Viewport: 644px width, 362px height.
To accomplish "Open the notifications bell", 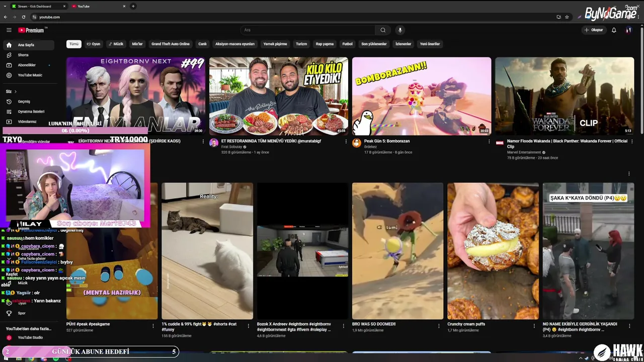I will pos(614,30).
